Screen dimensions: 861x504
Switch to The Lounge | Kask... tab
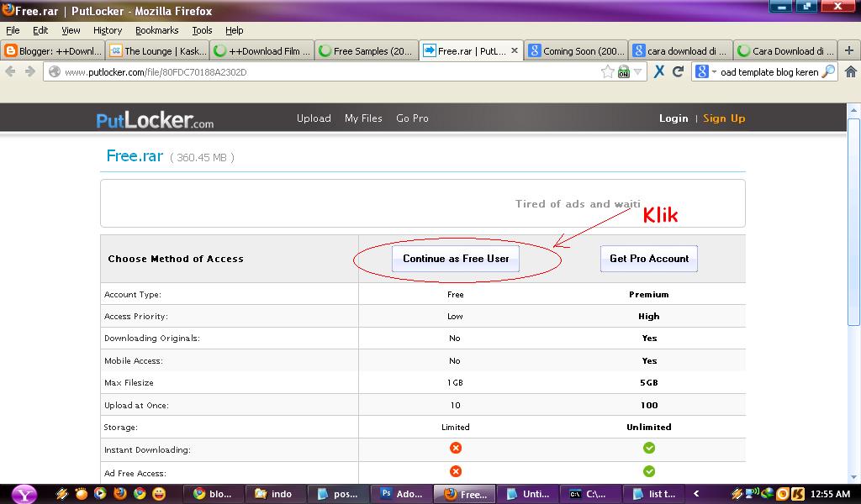tap(157, 50)
